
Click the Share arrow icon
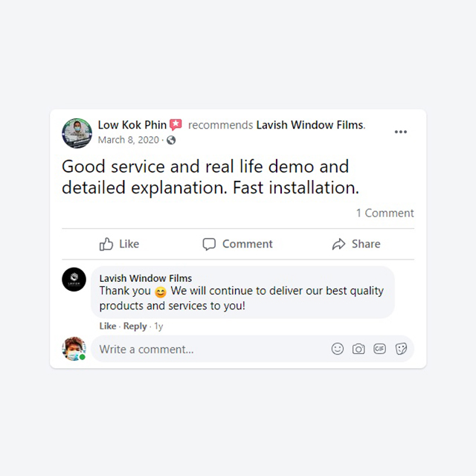(x=338, y=244)
